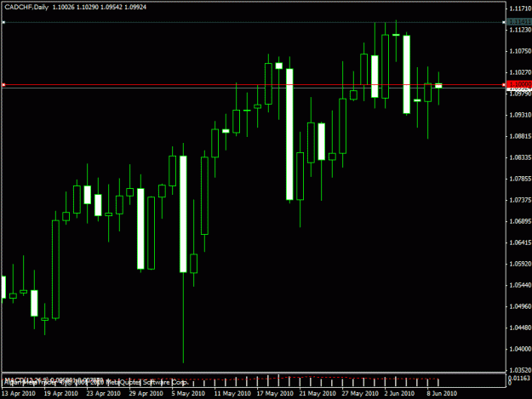Click the 27 May 2010 date label
This screenshot has height=399, width=532.
360,393
